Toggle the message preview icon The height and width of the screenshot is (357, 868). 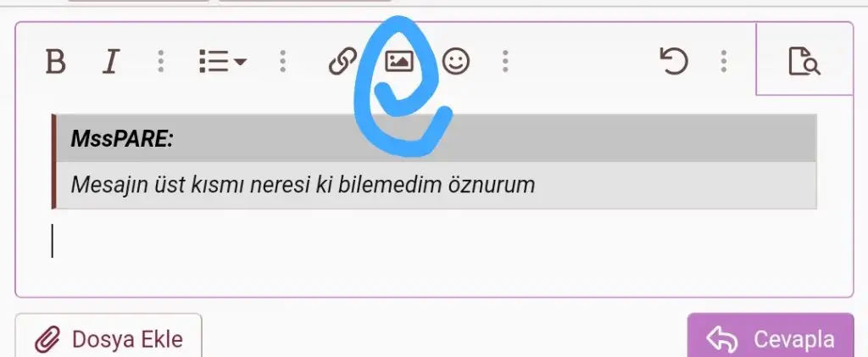point(804,61)
